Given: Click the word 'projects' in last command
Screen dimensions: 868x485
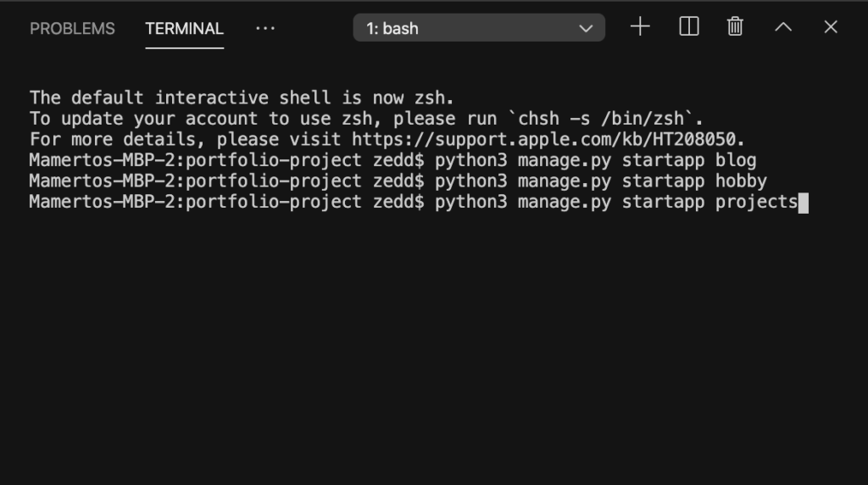Looking at the screenshot, I should pyautogui.click(x=757, y=202).
